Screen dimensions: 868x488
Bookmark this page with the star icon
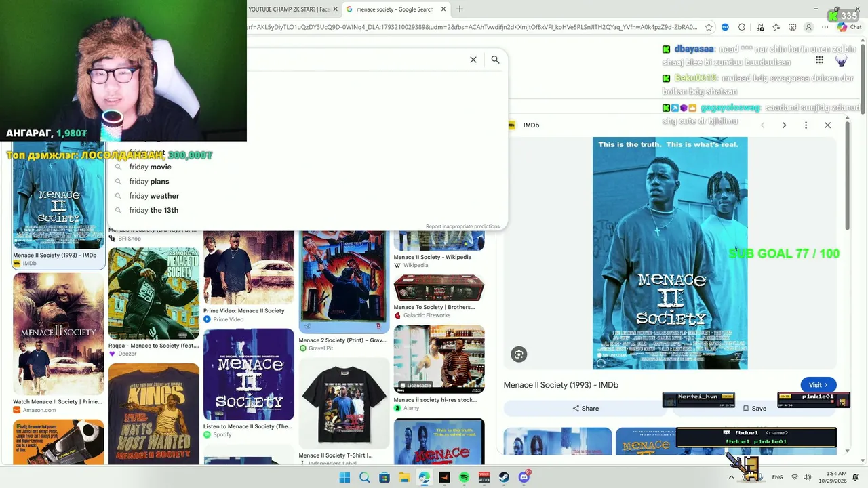709,27
